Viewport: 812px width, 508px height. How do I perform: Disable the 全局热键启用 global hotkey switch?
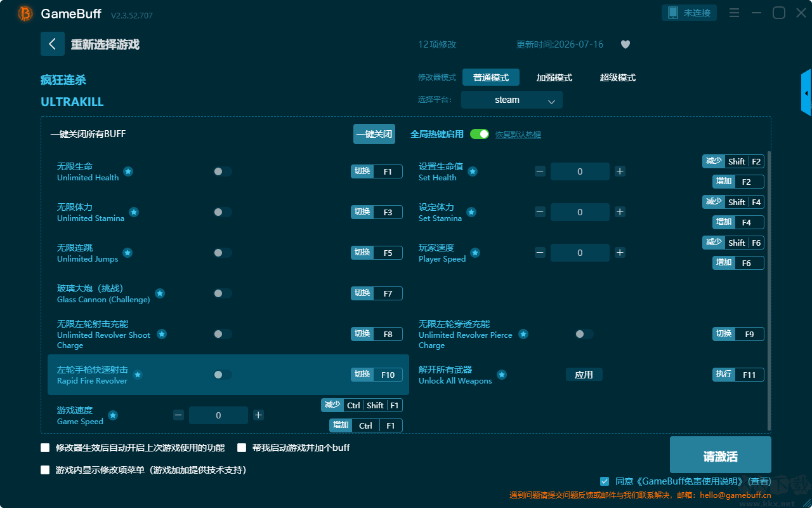[x=480, y=134]
